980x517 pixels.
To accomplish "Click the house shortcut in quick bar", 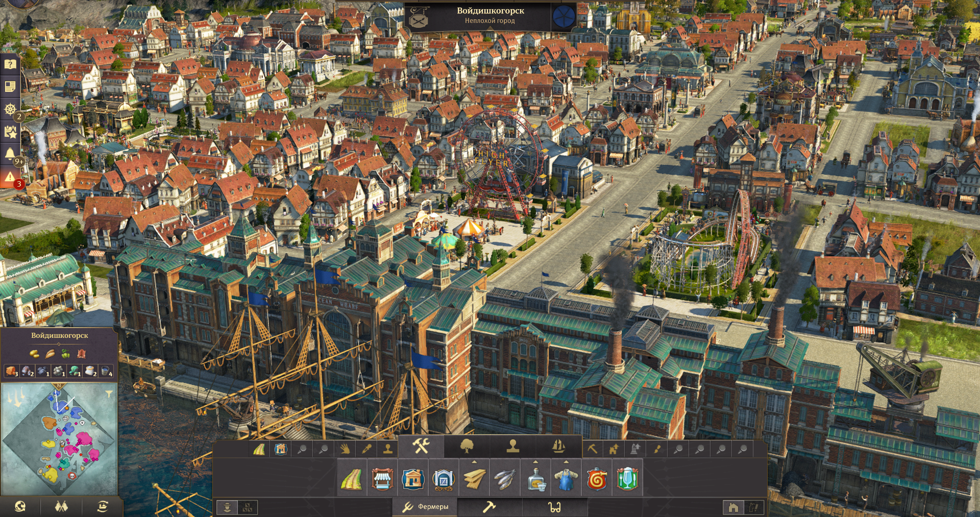I will coord(281,449).
